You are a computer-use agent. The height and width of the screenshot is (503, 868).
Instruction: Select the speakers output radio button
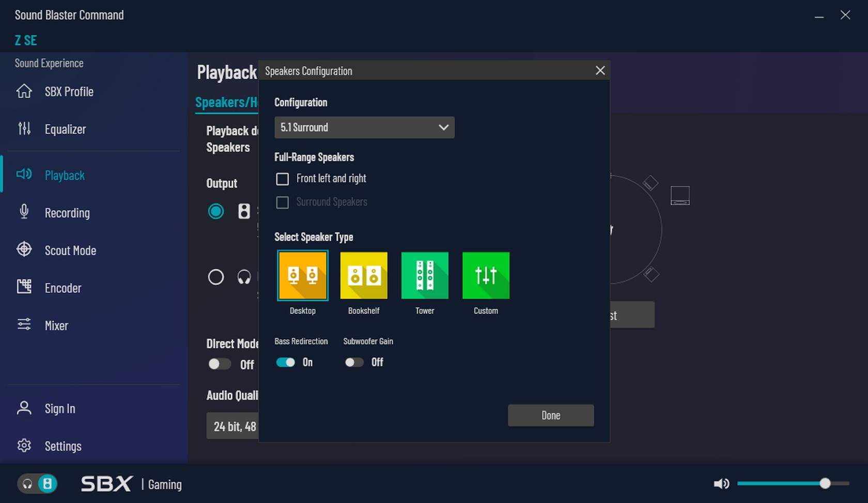215,211
